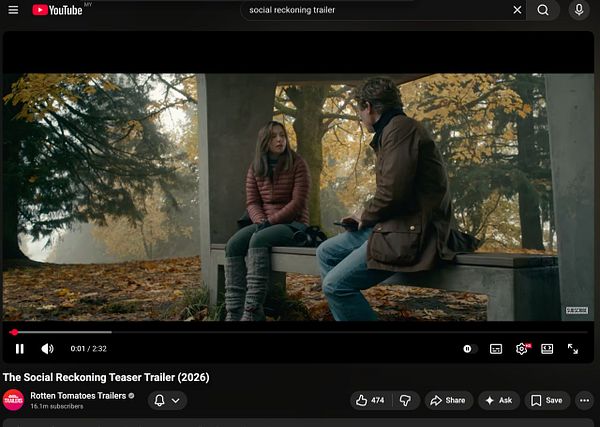Image resolution: width=600 pixels, height=427 pixels.
Task: Open the video settings gear
Action: click(522, 349)
